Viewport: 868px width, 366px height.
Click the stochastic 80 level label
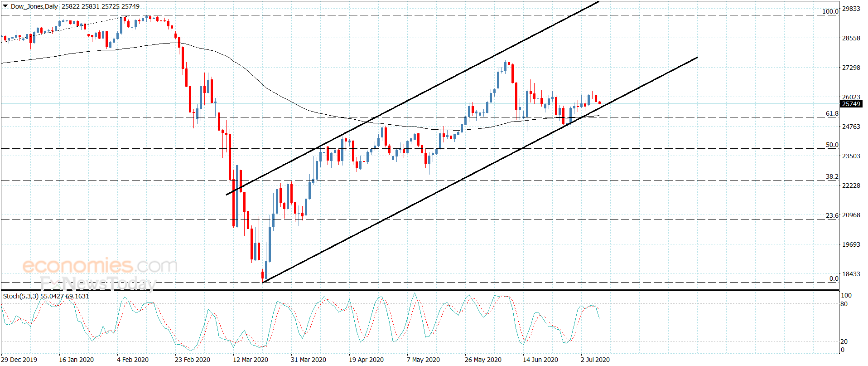[x=844, y=304]
